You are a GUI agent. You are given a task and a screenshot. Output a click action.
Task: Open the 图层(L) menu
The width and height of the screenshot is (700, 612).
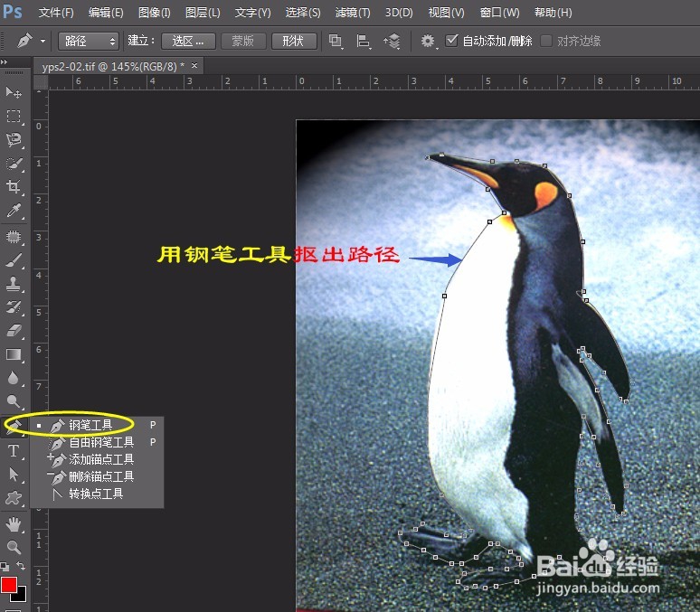pos(203,13)
